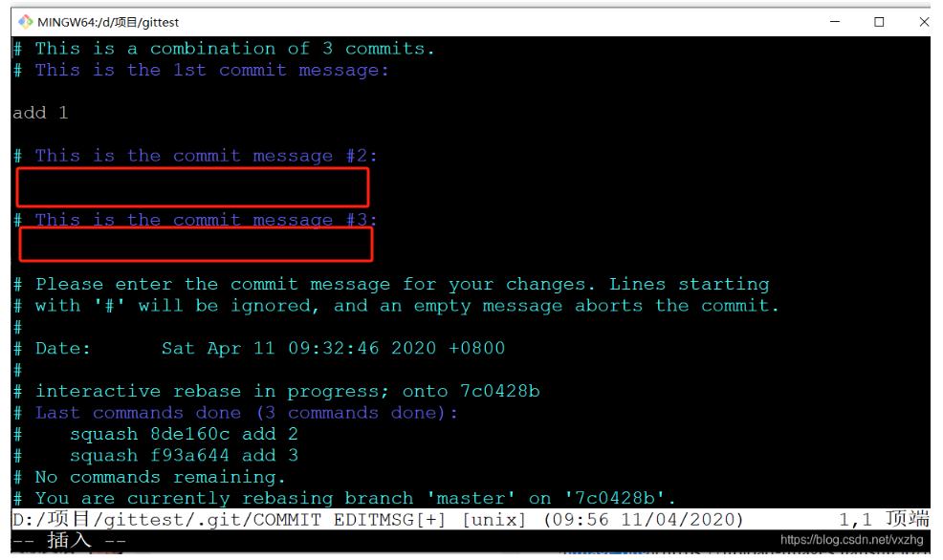Close the MINGW64 terminal window
943x560 pixels.
924,22
